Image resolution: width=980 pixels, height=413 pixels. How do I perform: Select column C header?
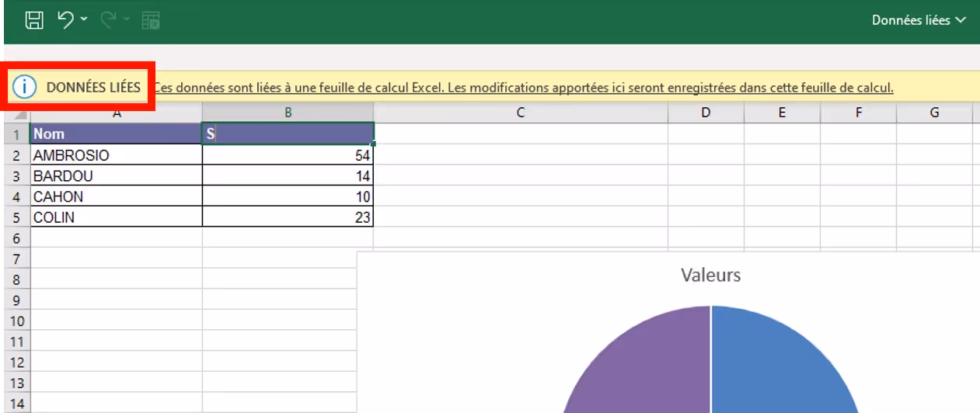point(520,113)
